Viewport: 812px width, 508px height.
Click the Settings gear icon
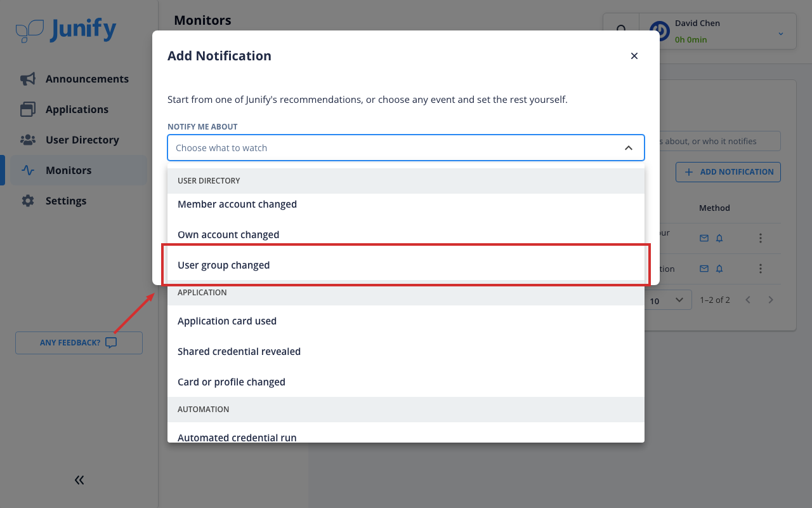click(28, 201)
